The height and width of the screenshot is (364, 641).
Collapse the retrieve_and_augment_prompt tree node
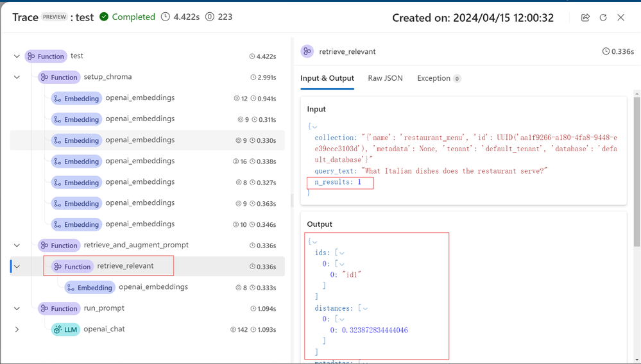pyautogui.click(x=17, y=245)
